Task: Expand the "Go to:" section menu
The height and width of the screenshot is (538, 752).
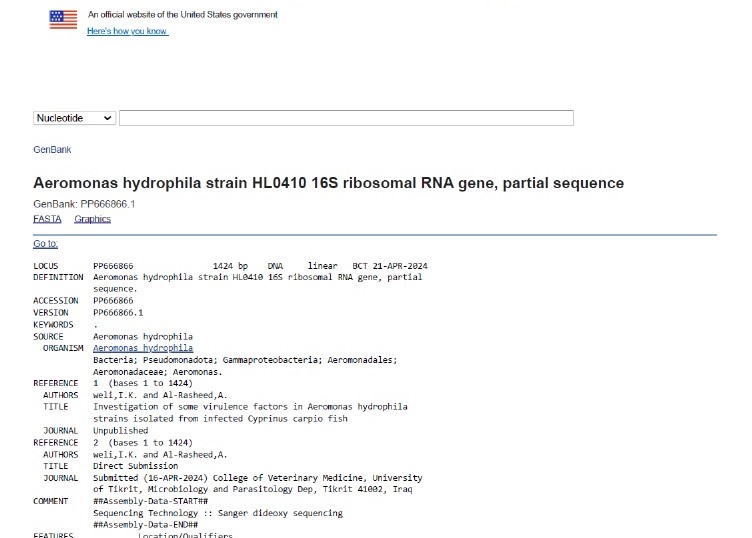Action: click(45, 244)
